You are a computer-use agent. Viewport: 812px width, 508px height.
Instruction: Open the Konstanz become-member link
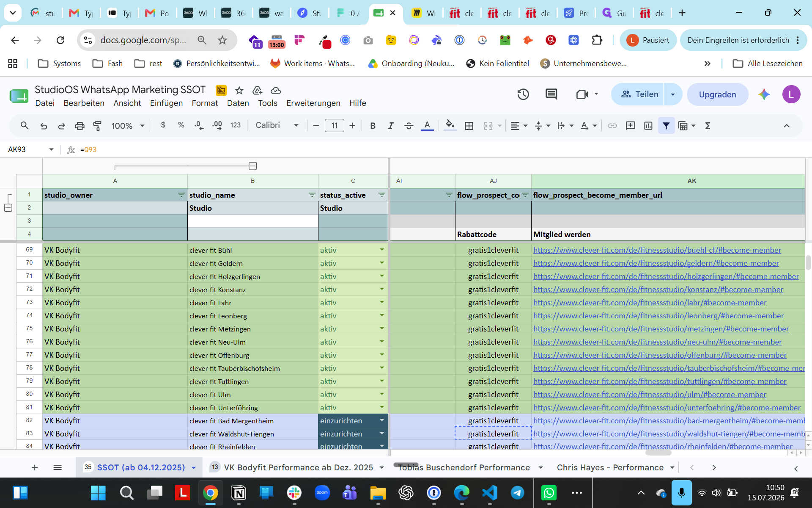point(658,290)
